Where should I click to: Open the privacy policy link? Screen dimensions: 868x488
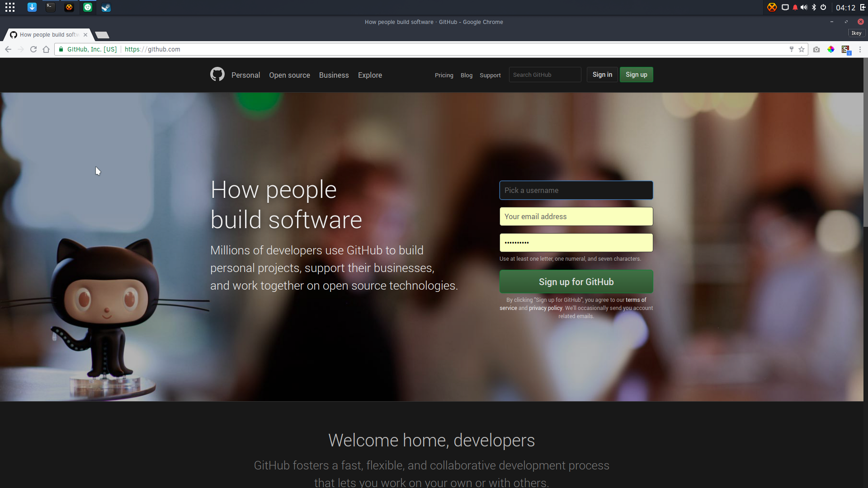point(545,308)
